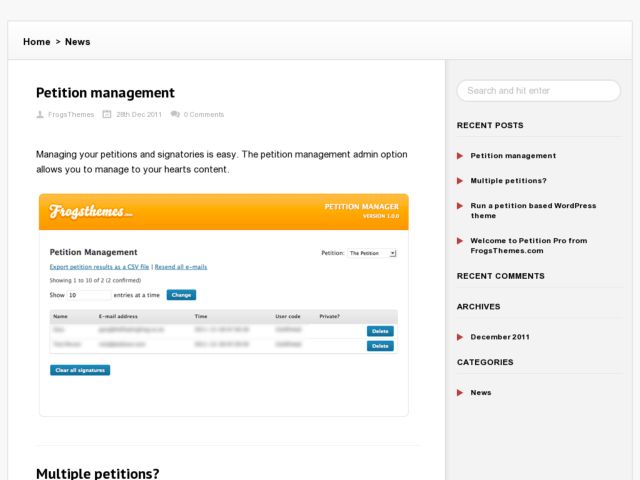Click the RECENT POSTS widget heading
Image resolution: width=640 pixels, height=480 pixels.
pos(490,125)
